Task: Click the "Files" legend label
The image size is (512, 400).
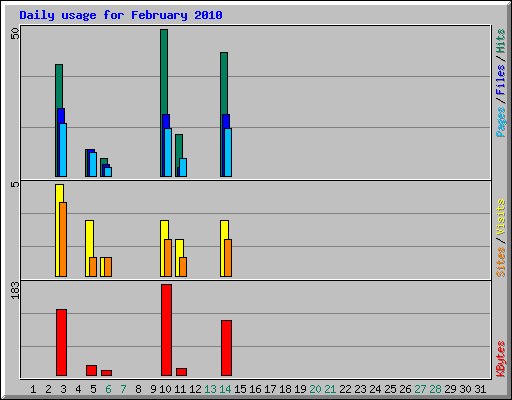Action: (500, 80)
